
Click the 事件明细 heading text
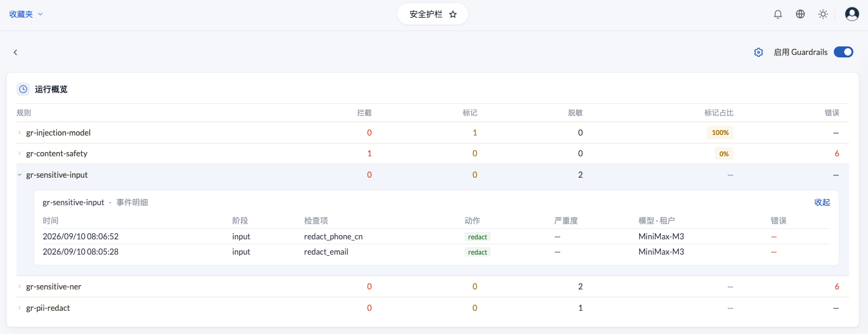pyautogui.click(x=132, y=202)
